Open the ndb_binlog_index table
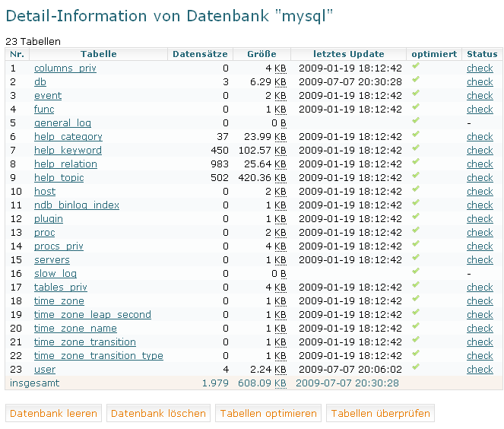Viewport: 504px width, 429px height. (77, 205)
